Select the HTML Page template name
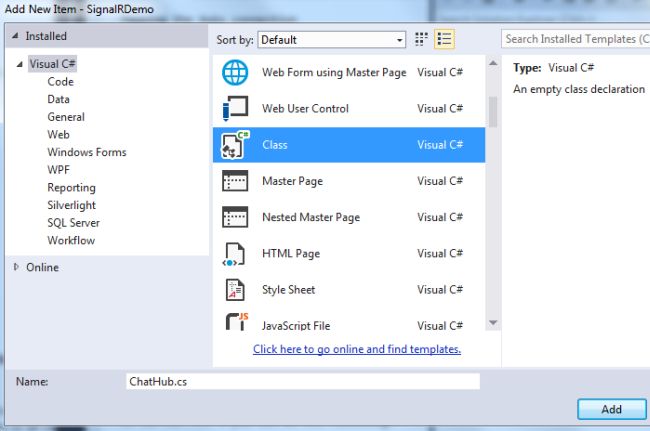Viewport: 650px width, 431px height. pyautogui.click(x=291, y=254)
